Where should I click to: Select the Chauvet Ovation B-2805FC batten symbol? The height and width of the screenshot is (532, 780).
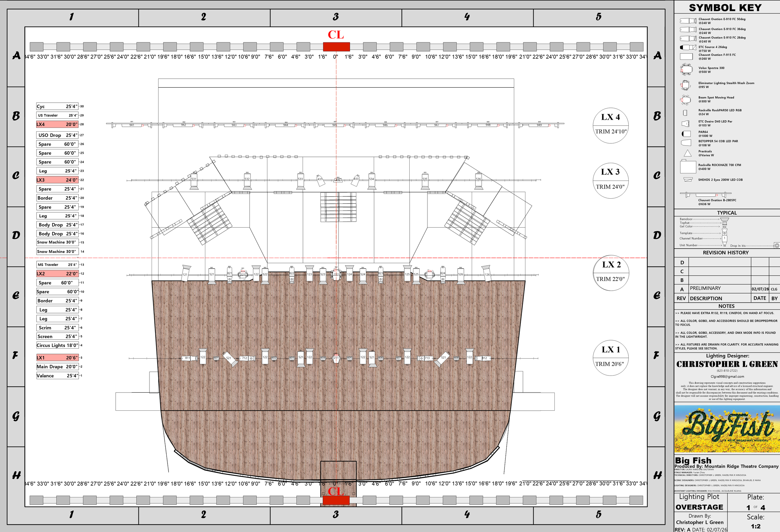pos(705,195)
